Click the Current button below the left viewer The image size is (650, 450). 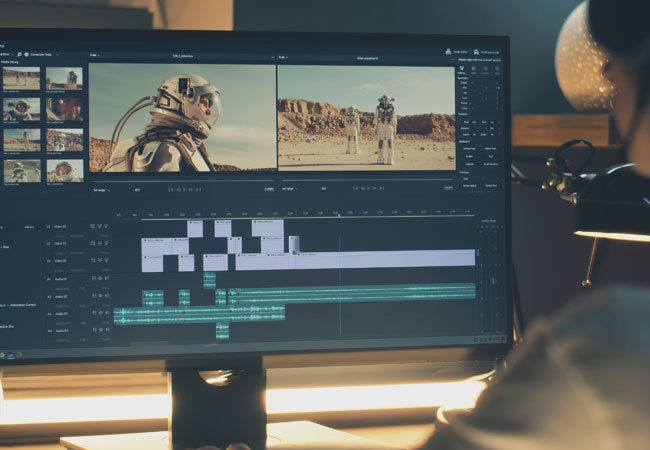pyautogui.click(x=268, y=188)
